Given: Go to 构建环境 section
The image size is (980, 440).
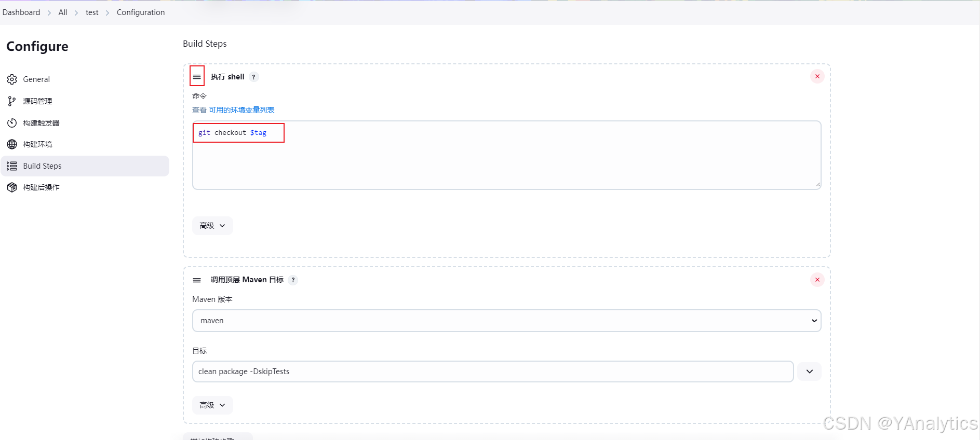Looking at the screenshot, I should [85, 144].
